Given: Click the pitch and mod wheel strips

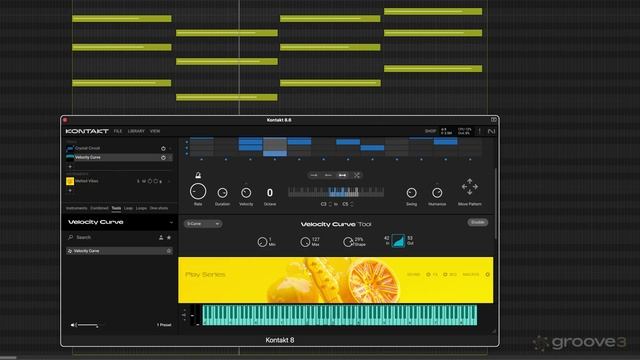Looking at the screenshot, I should (195, 315).
